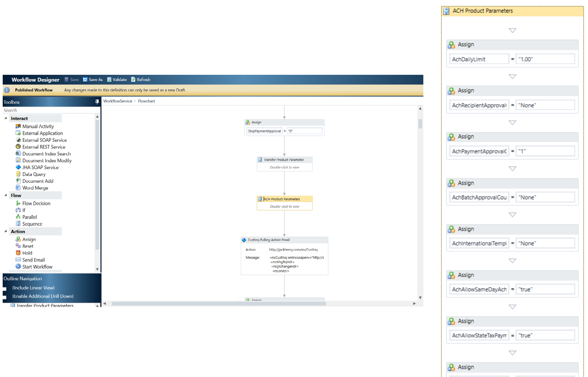Enable the Include Linear View checkbox

point(4,289)
